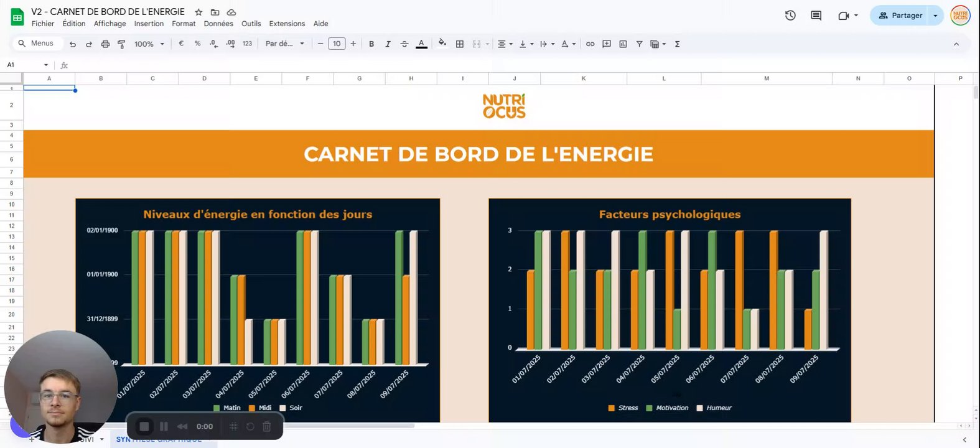The width and height of the screenshot is (980, 448).
Task: Toggle bold formatting
Action: pyautogui.click(x=371, y=44)
